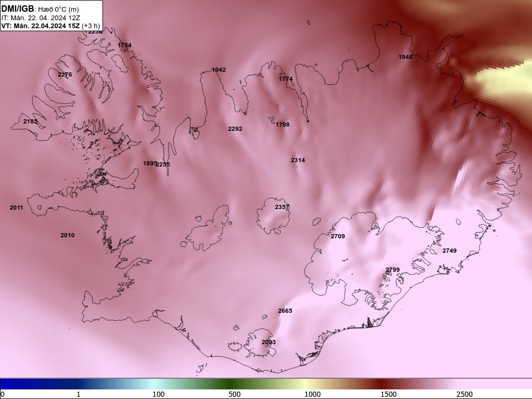The height and width of the screenshot is (399, 532).
Task: Click the 2292 height value
Action: point(235,129)
